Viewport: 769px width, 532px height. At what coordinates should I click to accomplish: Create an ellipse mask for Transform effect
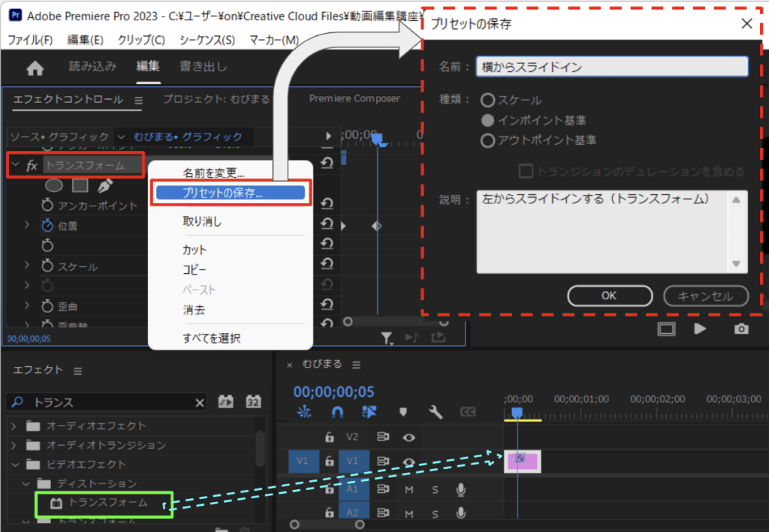coord(55,185)
